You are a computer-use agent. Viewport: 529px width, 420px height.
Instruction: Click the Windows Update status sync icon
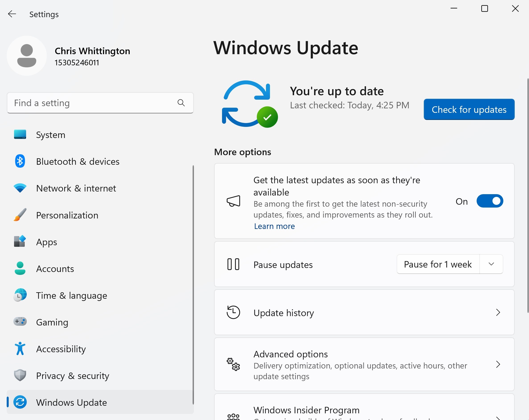(x=249, y=104)
